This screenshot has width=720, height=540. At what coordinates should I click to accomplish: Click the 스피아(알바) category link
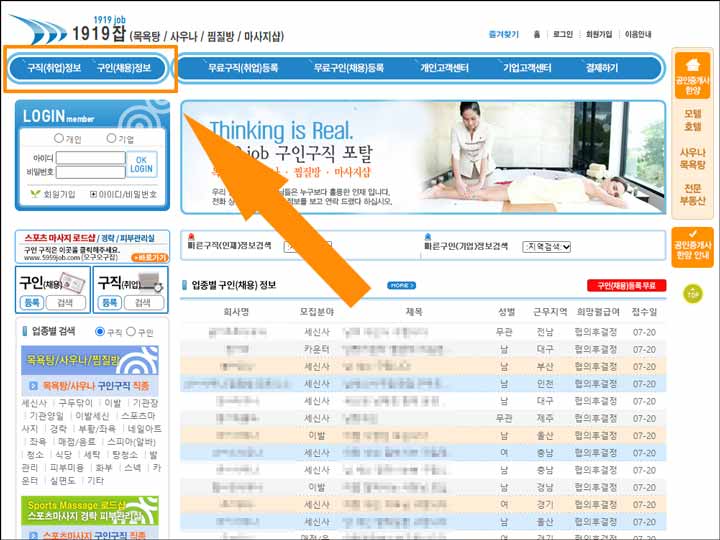point(131,442)
